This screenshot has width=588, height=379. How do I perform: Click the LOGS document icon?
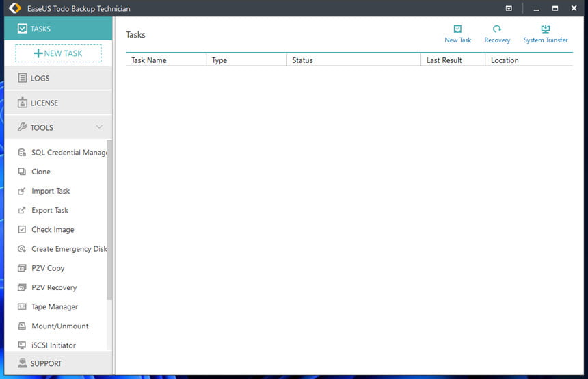(x=22, y=78)
